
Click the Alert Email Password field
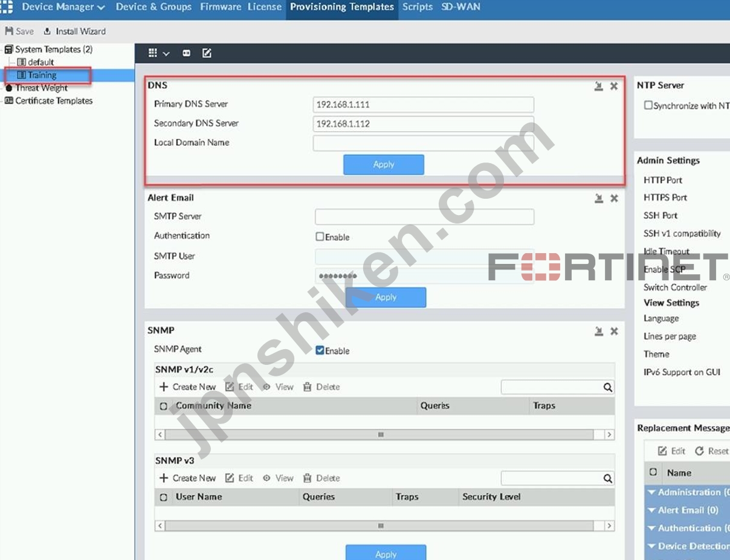pos(424,276)
